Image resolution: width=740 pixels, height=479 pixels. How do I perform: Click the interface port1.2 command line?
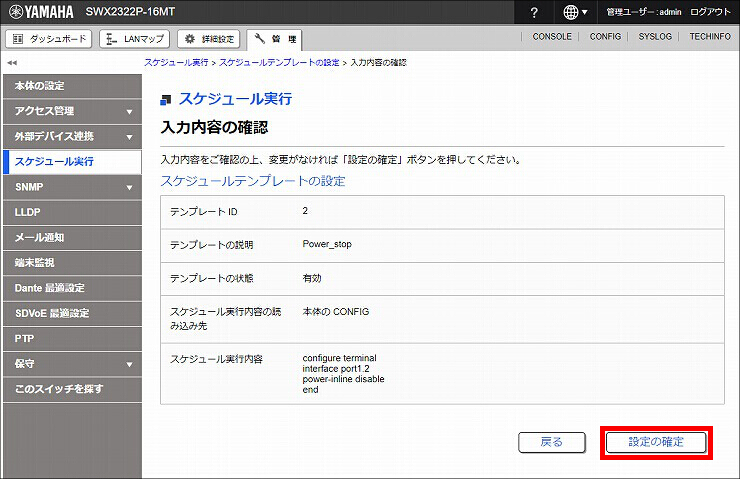336,369
